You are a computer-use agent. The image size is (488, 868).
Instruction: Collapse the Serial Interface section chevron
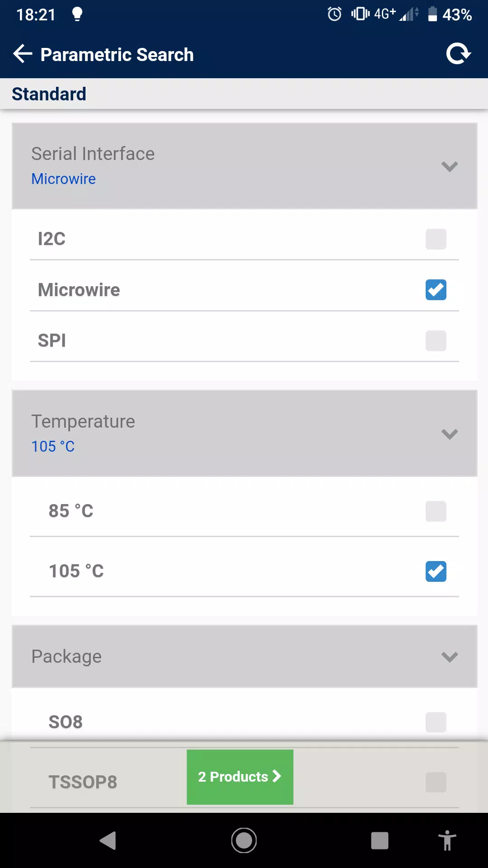click(450, 166)
